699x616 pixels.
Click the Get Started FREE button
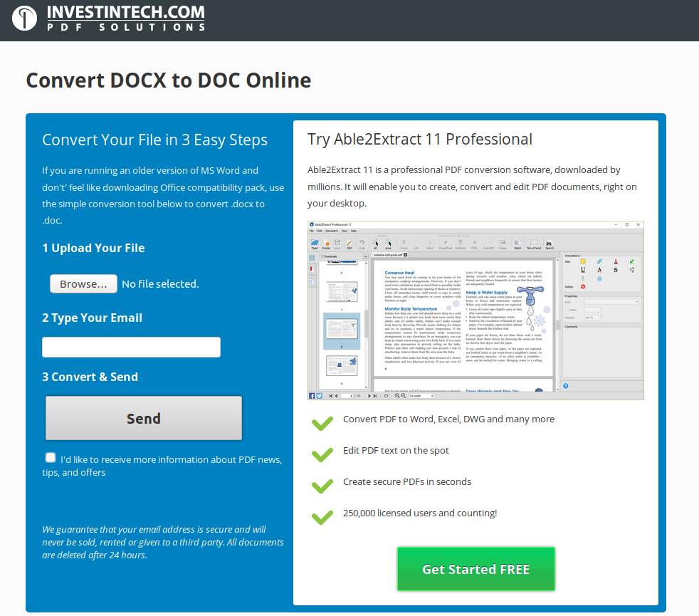[x=475, y=569]
